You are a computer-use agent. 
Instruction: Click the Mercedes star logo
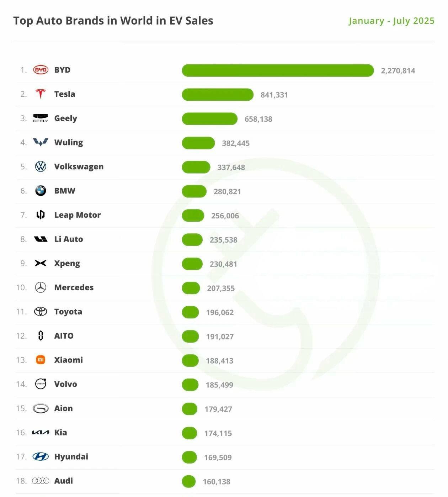click(x=41, y=287)
